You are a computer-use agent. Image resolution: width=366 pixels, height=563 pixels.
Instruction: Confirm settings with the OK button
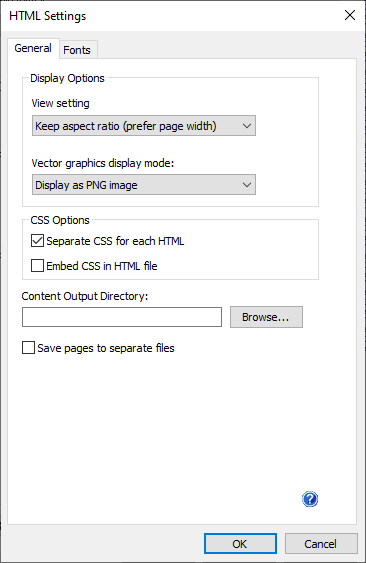[x=240, y=544]
